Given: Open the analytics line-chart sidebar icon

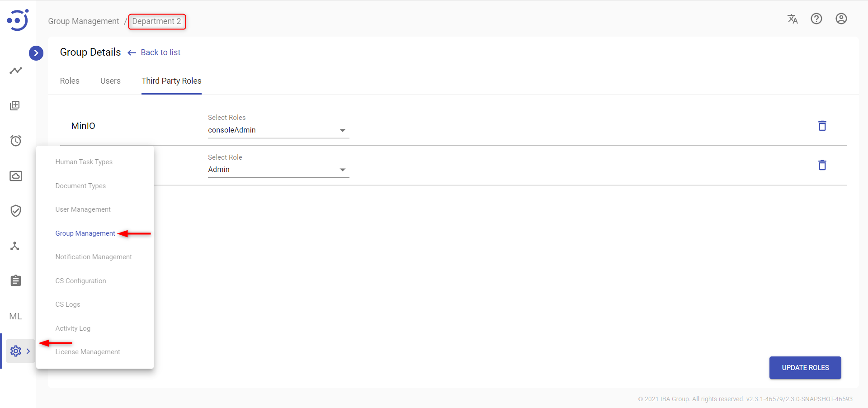Looking at the screenshot, I should (16, 71).
